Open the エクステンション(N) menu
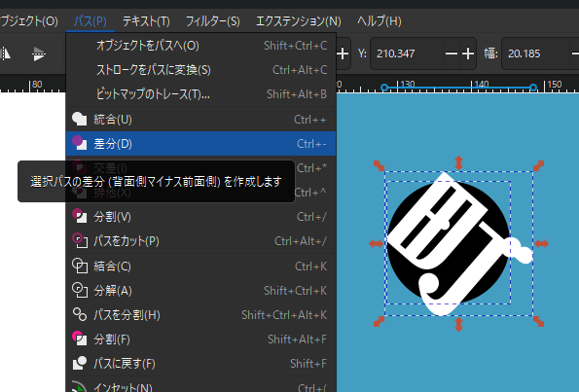Image resolution: width=579 pixels, height=392 pixels. click(299, 21)
